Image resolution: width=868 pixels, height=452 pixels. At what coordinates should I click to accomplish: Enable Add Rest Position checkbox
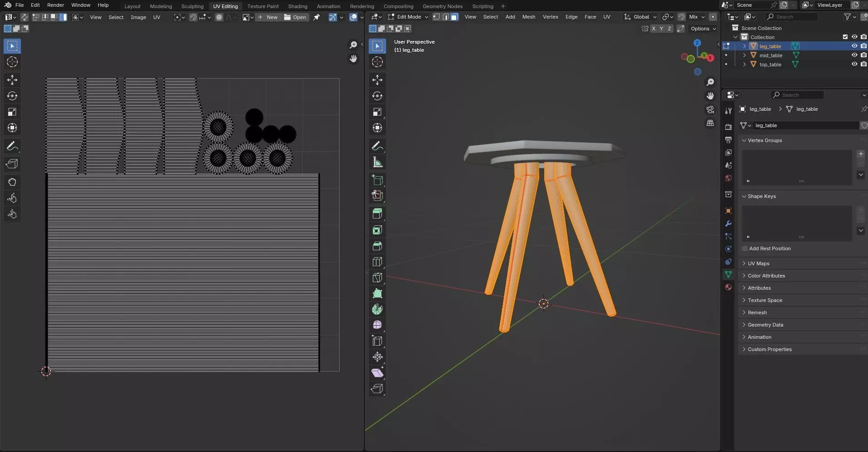(x=745, y=248)
